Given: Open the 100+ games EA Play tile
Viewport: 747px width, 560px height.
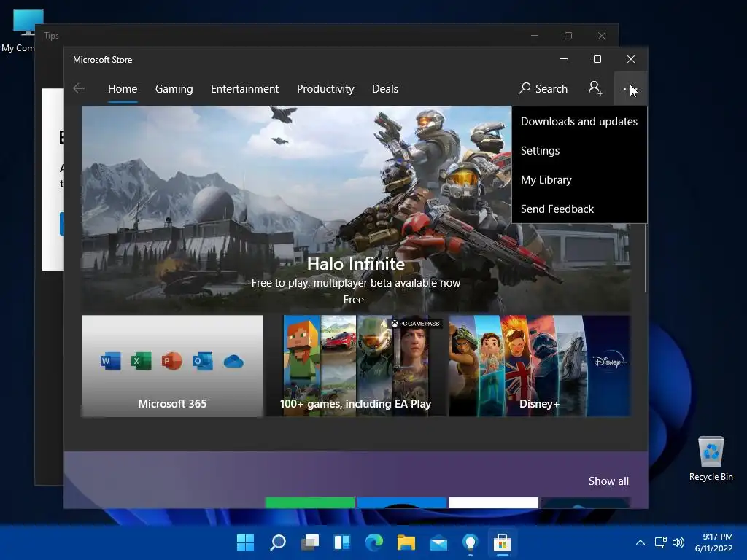Looking at the screenshot, I should pyautogui.click(x=355, y=366).
